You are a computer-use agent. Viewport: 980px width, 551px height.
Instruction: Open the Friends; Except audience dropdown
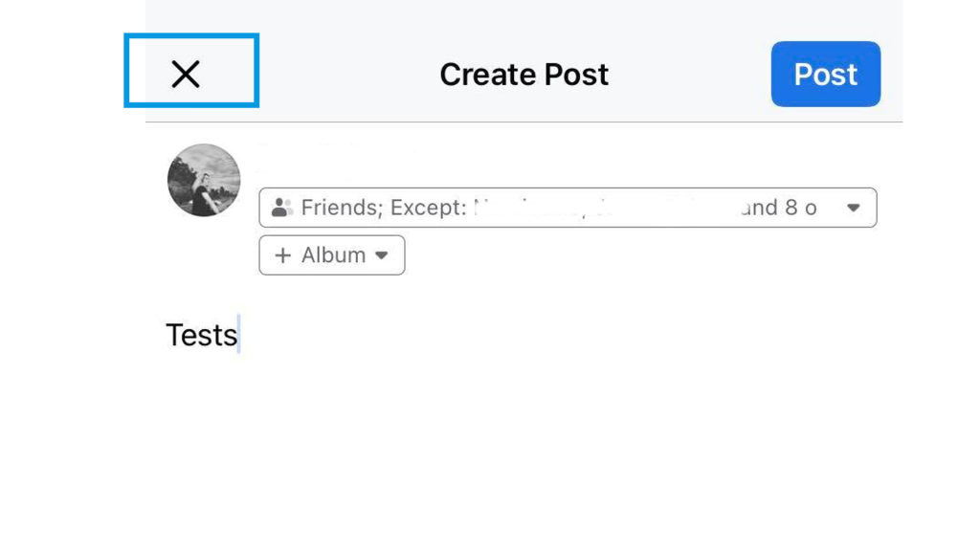[568, 208]
